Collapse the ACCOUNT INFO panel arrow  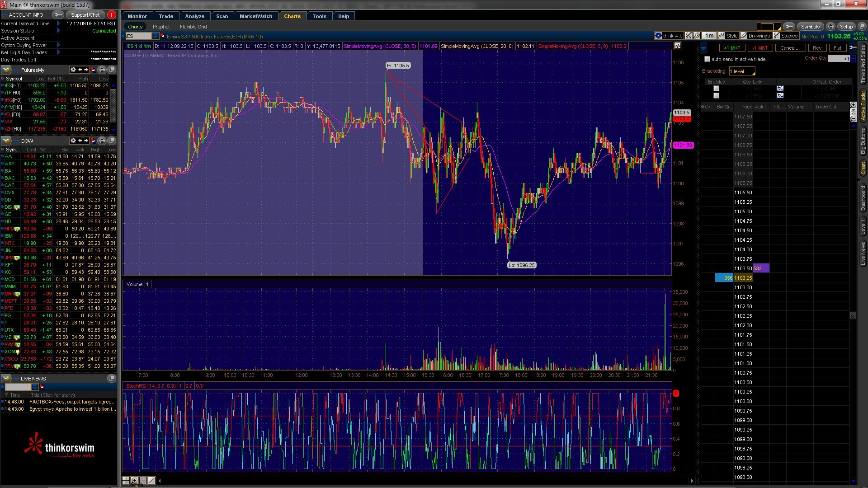pos(4,15)
